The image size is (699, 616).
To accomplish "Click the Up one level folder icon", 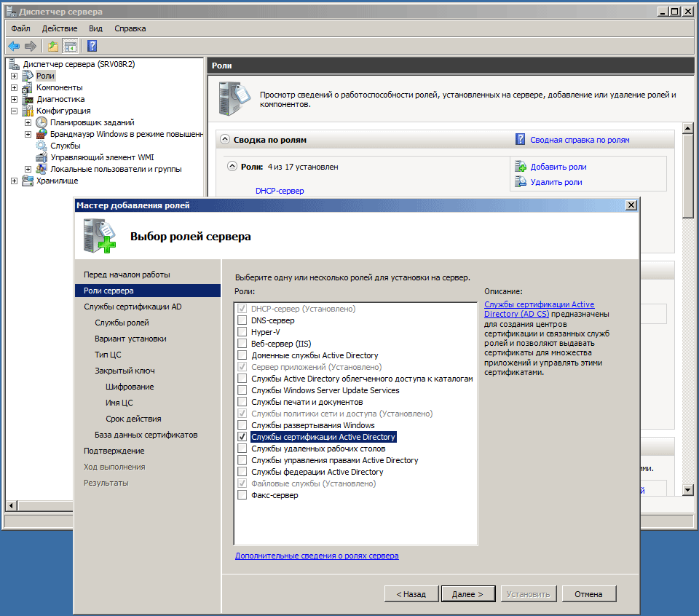I will tap(52, 47).
